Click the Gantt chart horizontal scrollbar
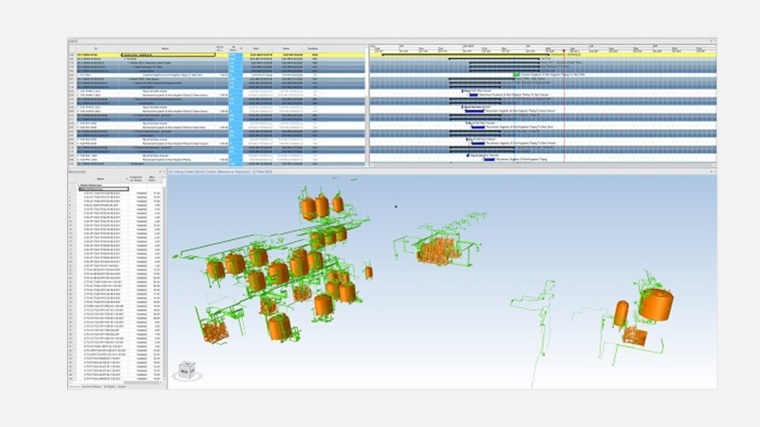This screenshot has width=760, height=427. tap(543, 165)
